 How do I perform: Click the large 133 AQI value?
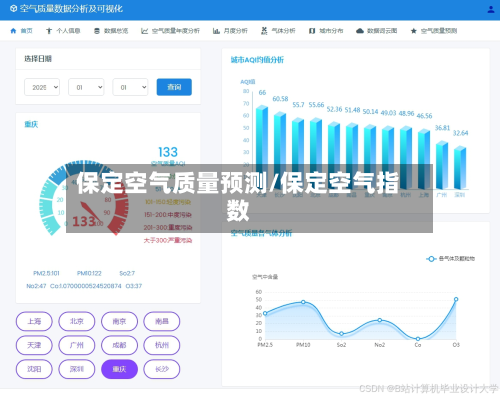click(168, 152)
